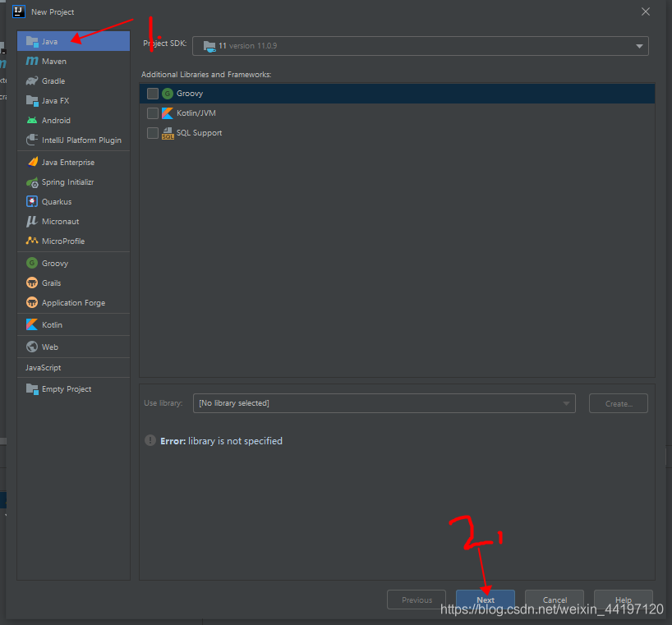Close the New Project dialog
Viewport: 672px width, 625px height.
(645, 11)
